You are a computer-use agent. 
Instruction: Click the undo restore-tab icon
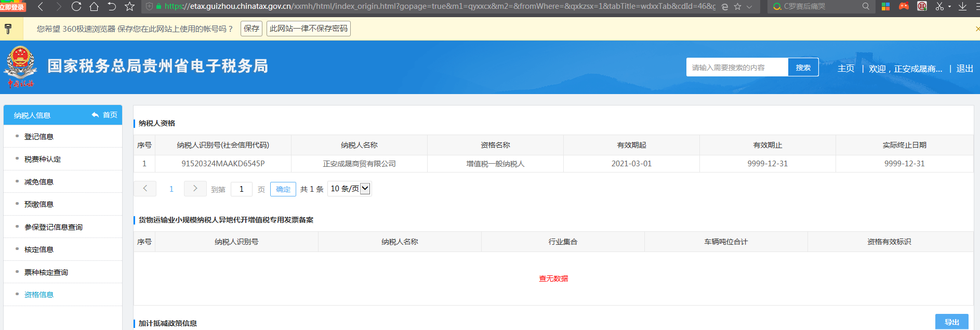coord(112,7)
